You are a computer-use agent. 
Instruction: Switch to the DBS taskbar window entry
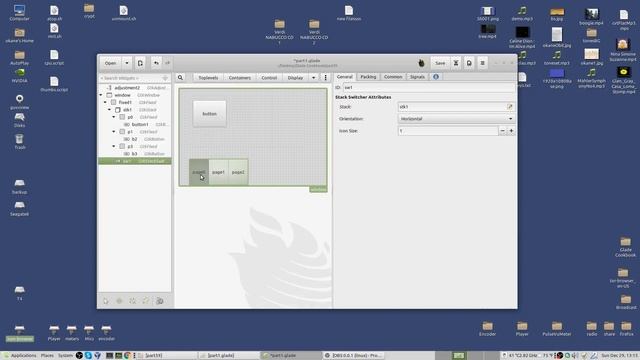tap(353, 356)
